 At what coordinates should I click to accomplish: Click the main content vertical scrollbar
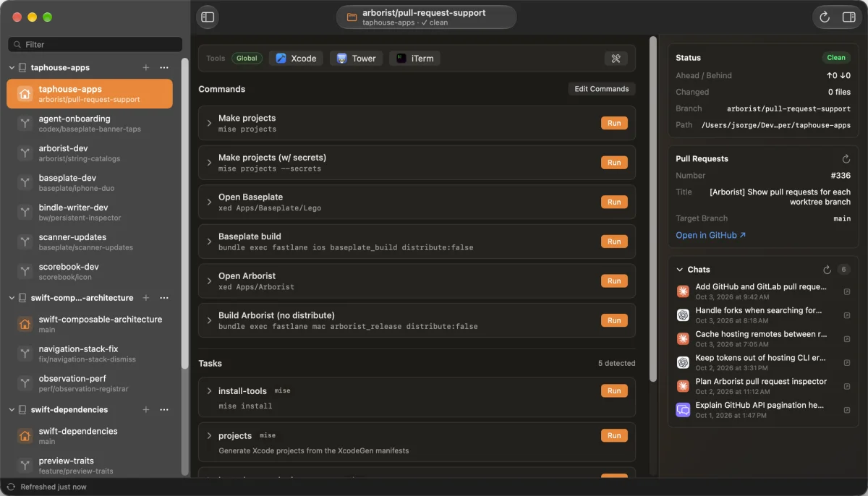653,210
